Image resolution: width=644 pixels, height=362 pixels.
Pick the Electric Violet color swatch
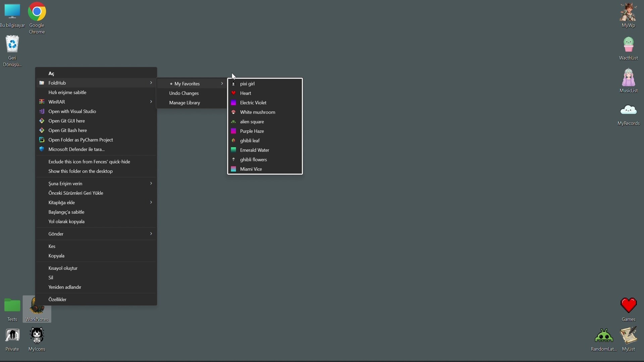pyautogui.click(x=253, y=103)
